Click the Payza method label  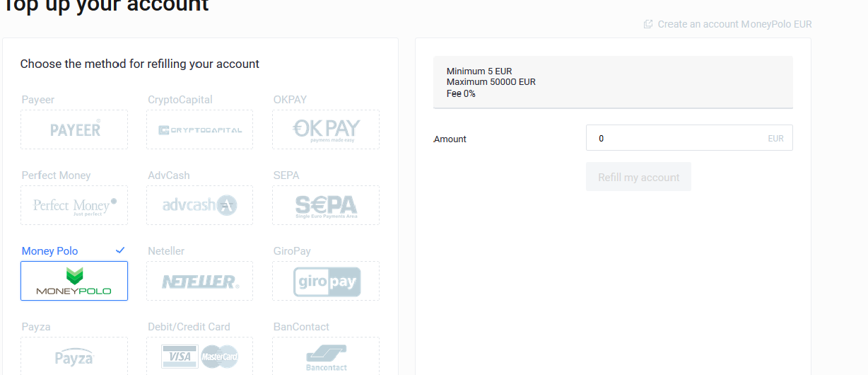36,327
